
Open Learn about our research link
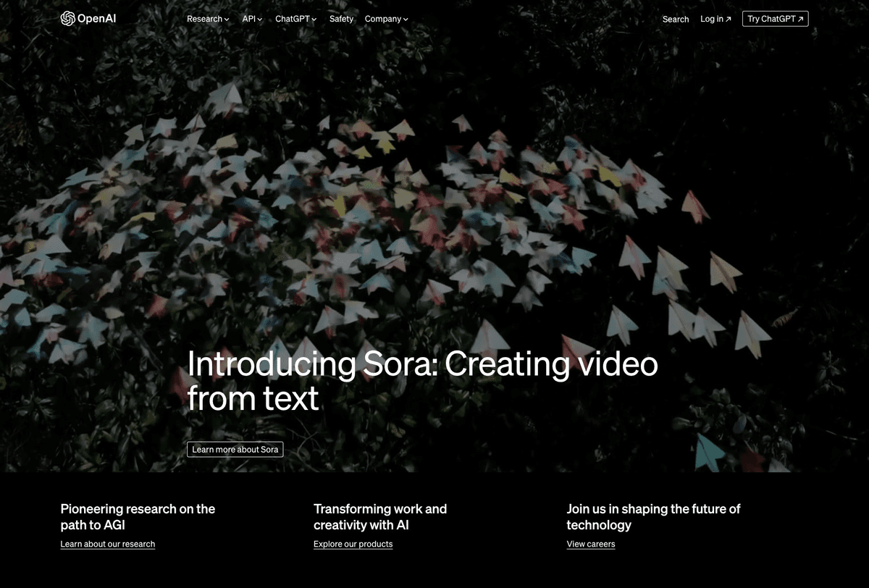click(108, 544)
